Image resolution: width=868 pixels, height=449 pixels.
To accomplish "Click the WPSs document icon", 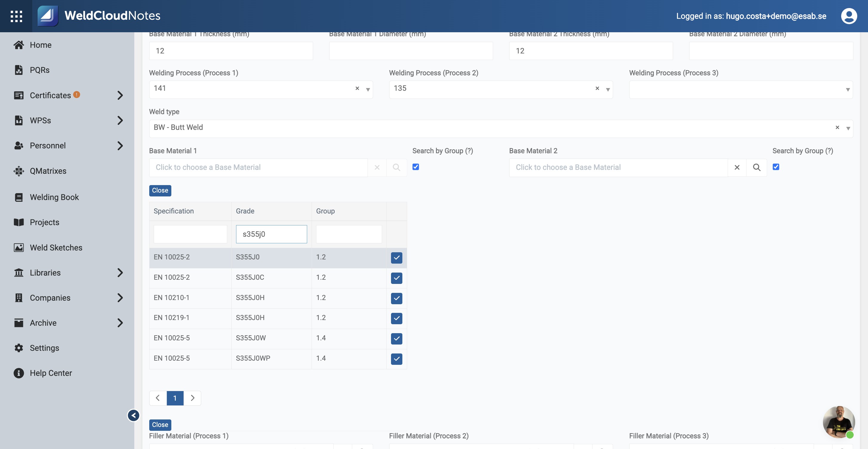I will pos(19,120).
